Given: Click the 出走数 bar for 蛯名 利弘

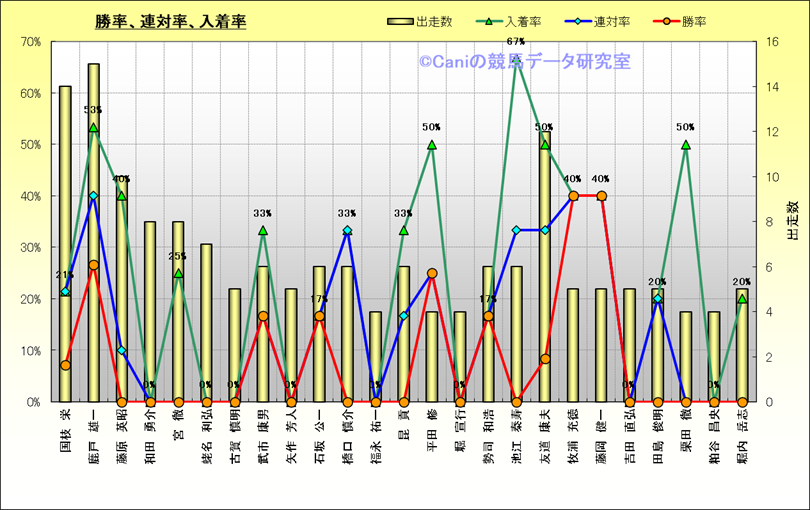Looking at the screenshot, I should (206, 322).
